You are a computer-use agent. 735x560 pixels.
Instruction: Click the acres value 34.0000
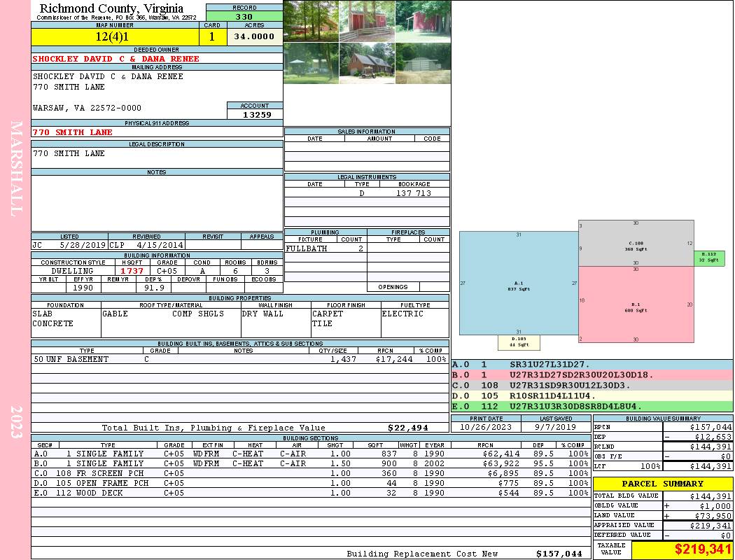(255, 36)
